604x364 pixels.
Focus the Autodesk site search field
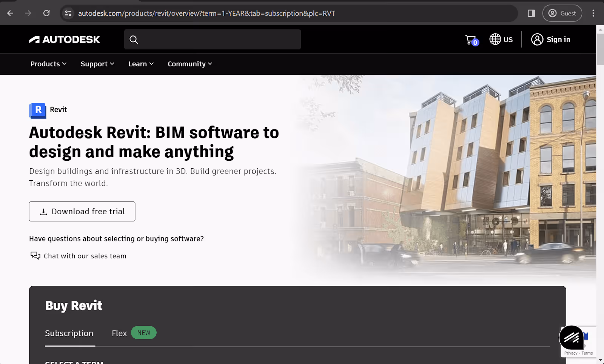213,39
